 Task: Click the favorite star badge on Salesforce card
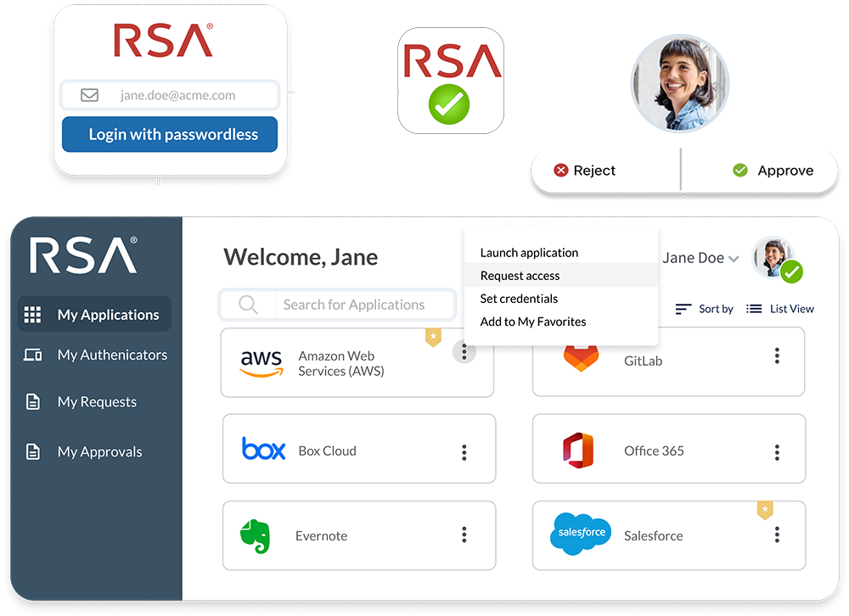765,510
